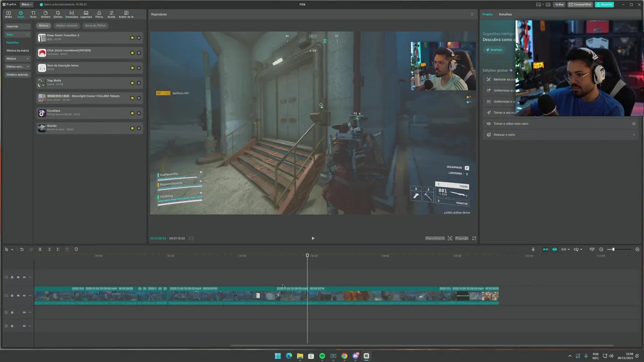Click the Importar button
The width and height of the screenshot is (644, 362).
(18, 26)
